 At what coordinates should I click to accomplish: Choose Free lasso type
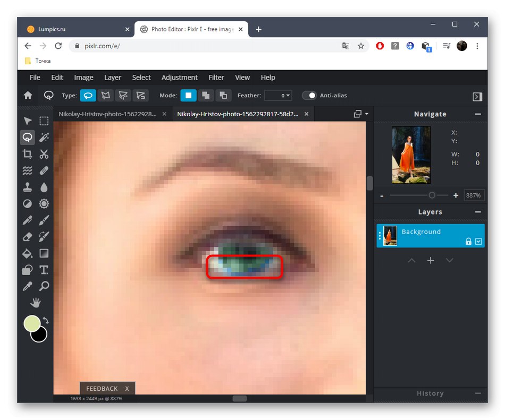coord(88,96)
